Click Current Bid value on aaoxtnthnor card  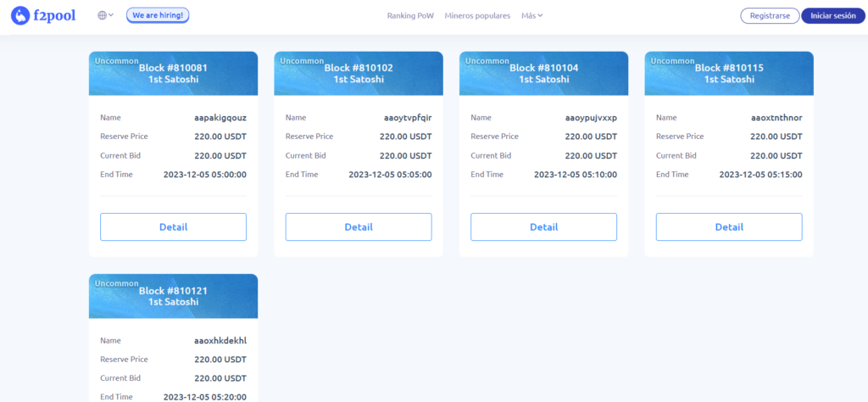[776, 155]
